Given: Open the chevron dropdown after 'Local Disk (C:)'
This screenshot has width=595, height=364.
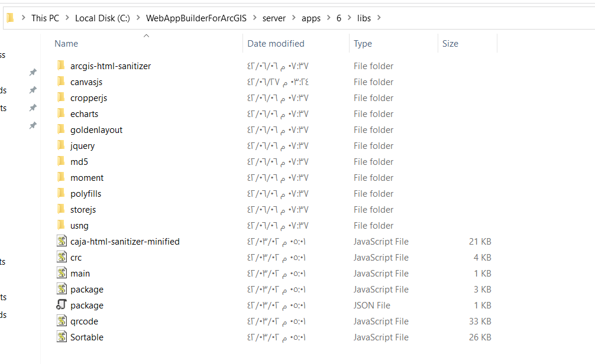Looking at the screenshot, I should click(x=138, y=18).
